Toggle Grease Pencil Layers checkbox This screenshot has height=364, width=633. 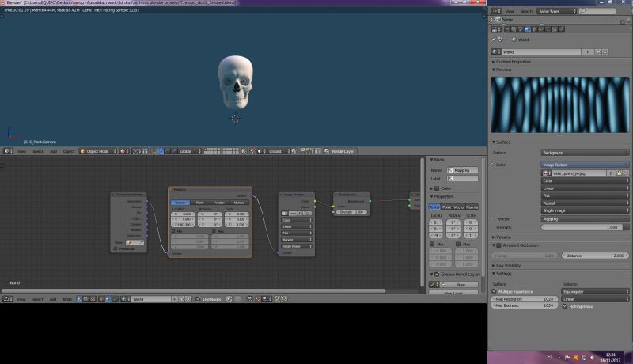437,275
